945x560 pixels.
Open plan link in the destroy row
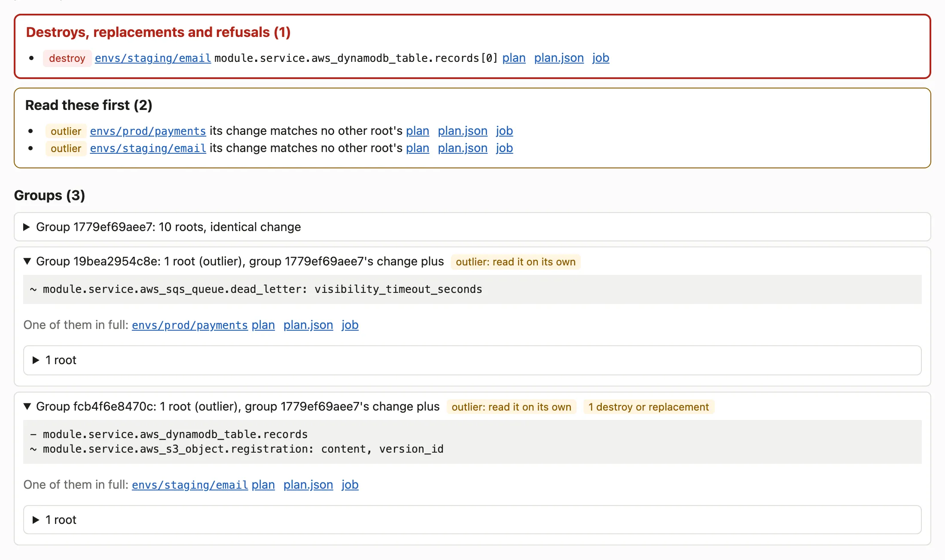pyautogui.click(x=514, y=58)
